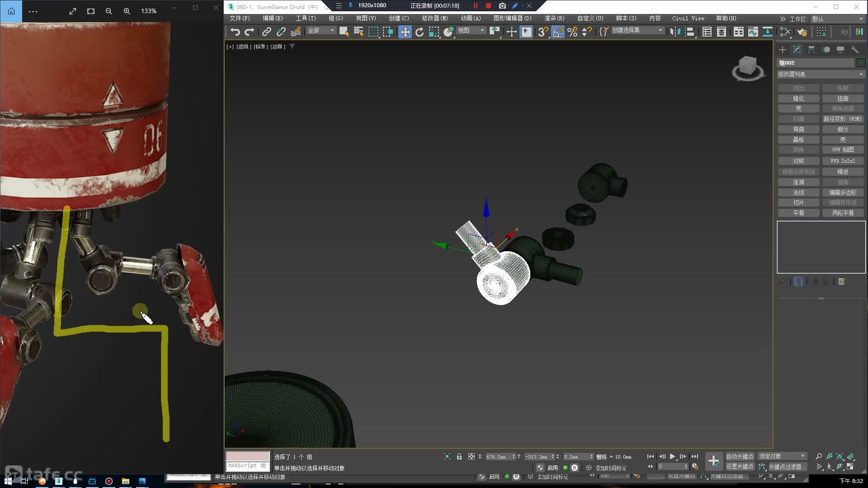Apply the 弯曲 modifier button
Screen dimensions: 868x488
point(798,129)
